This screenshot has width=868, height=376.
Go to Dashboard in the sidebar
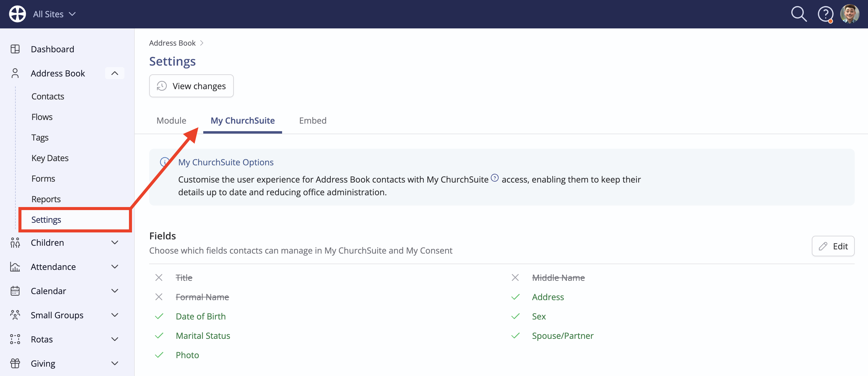52,49
